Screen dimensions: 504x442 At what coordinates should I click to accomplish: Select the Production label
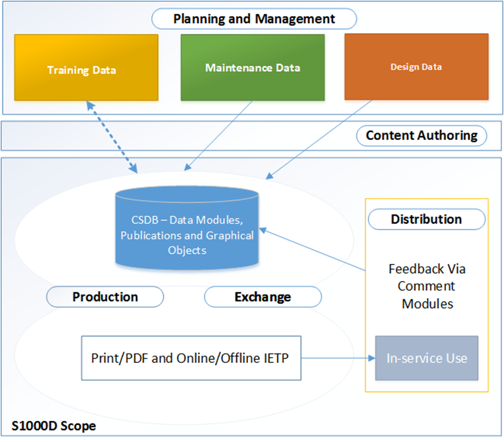click(106, 297)
